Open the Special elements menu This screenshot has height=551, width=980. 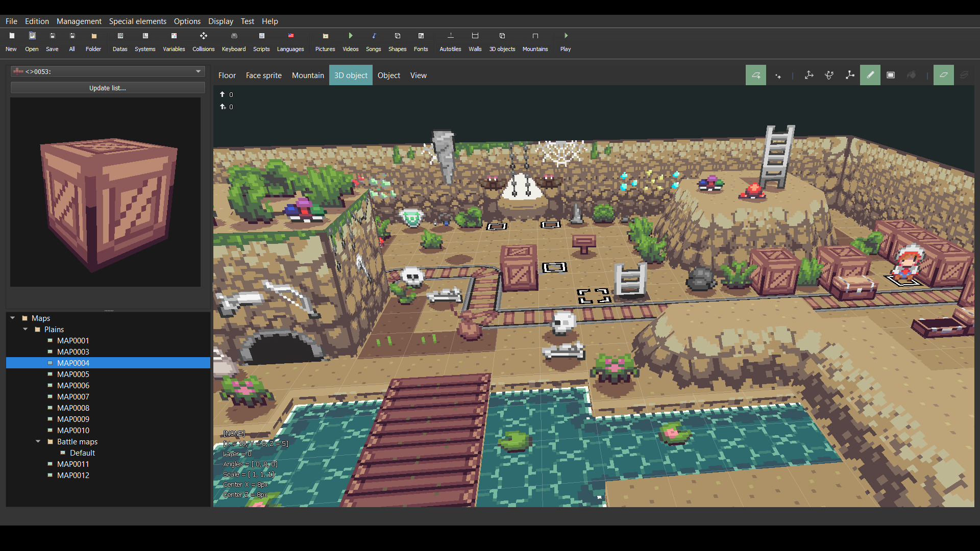coord(137,21)
